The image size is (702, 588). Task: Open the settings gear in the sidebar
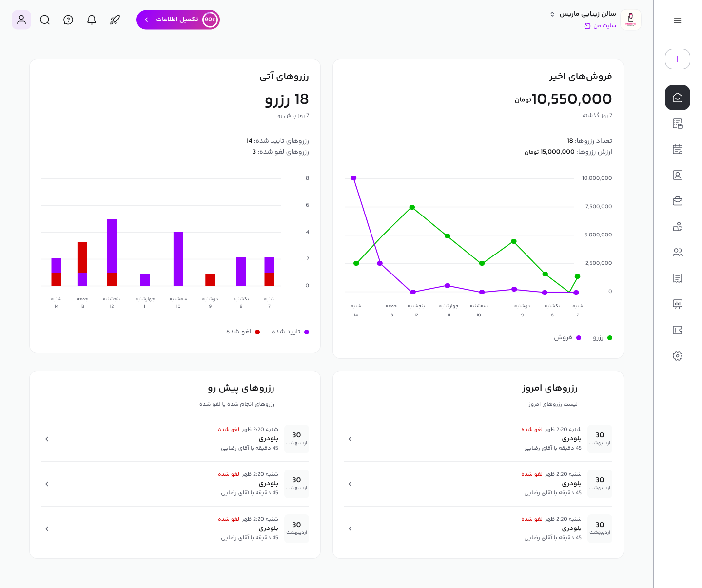(x=677, y=356)
